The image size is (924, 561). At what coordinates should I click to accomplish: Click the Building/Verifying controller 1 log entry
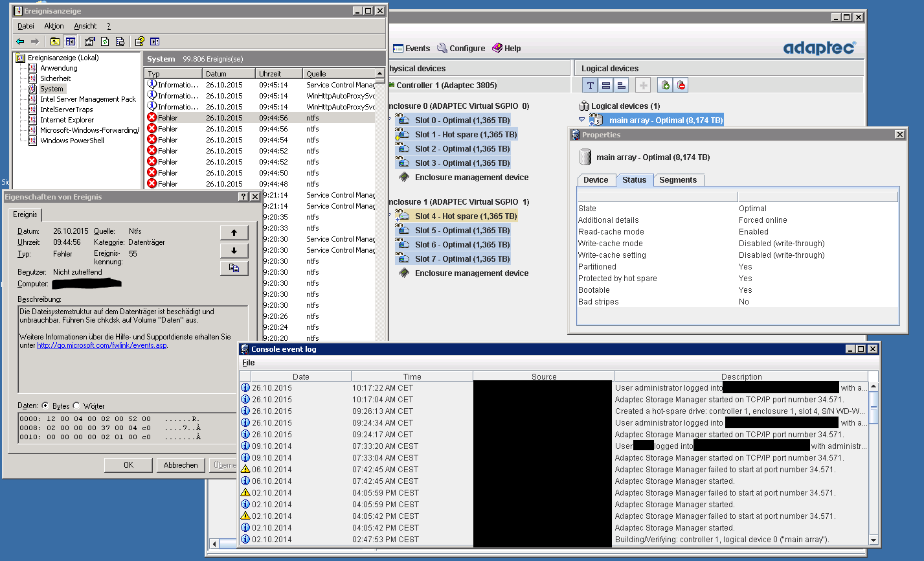coord(554,539)
